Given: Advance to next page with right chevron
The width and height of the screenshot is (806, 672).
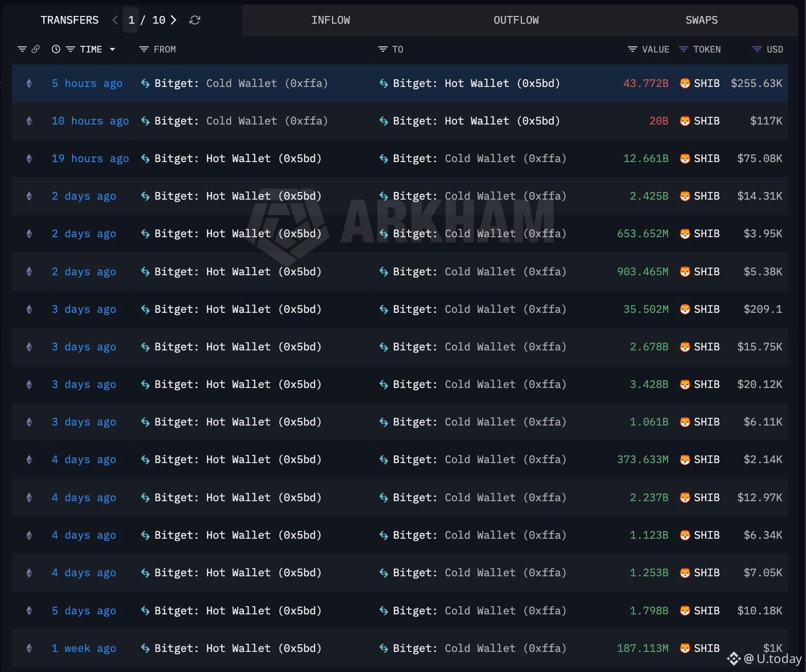Looking at the screenshot, I should (x=173, y=20).
